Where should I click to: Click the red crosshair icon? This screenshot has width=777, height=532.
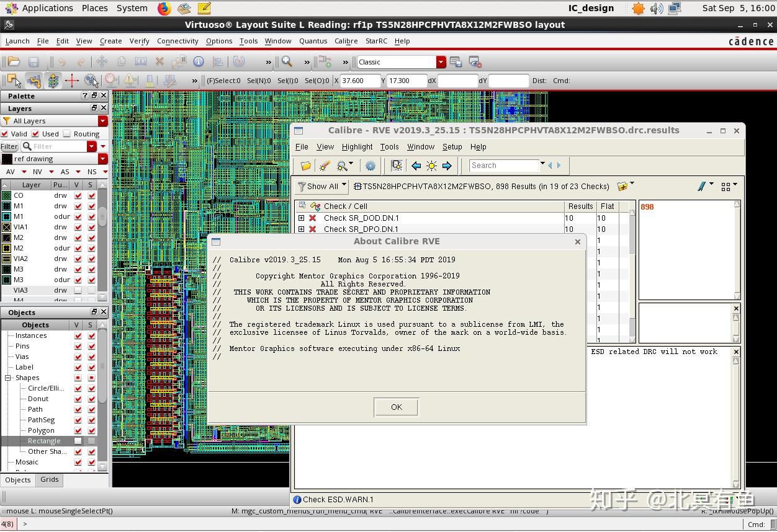pyautogui.click(x=71, y=81)
